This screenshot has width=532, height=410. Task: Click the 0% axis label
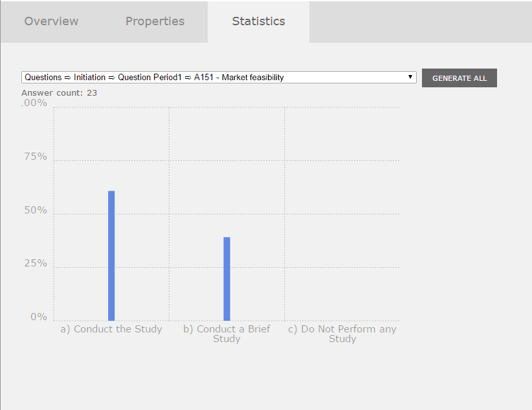click(x=39, y=316)
